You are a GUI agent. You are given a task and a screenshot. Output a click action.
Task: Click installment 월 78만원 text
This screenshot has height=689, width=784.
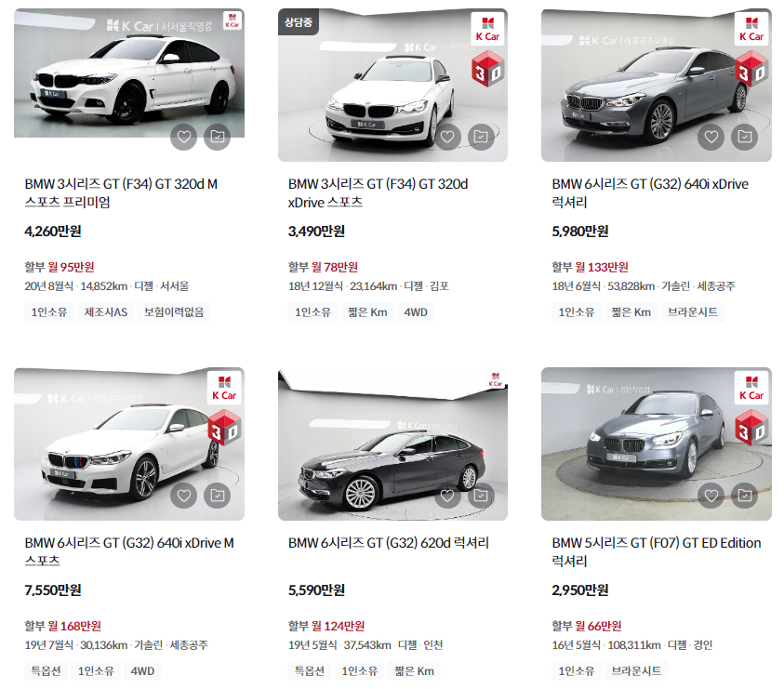pos(334,267)
